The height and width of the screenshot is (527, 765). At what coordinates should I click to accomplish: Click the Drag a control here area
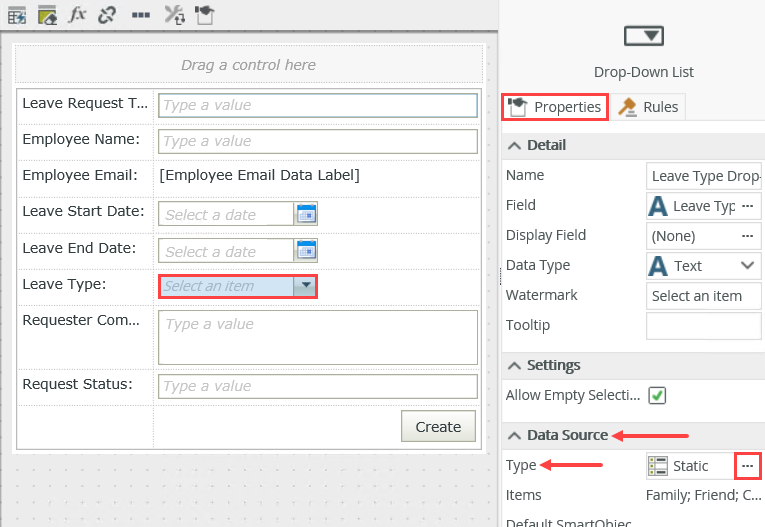[x=249, y=64]
